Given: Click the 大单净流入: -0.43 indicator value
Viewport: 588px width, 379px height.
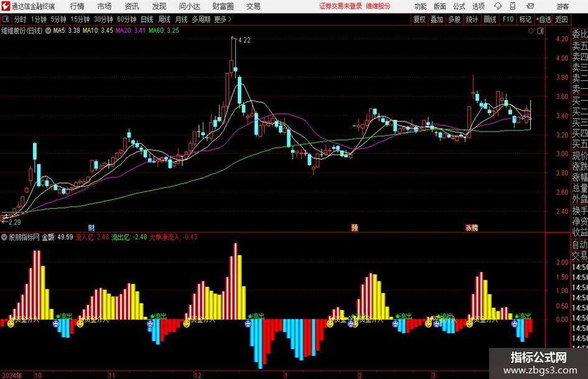Looking at the screenshot, I should click(173, 237).
